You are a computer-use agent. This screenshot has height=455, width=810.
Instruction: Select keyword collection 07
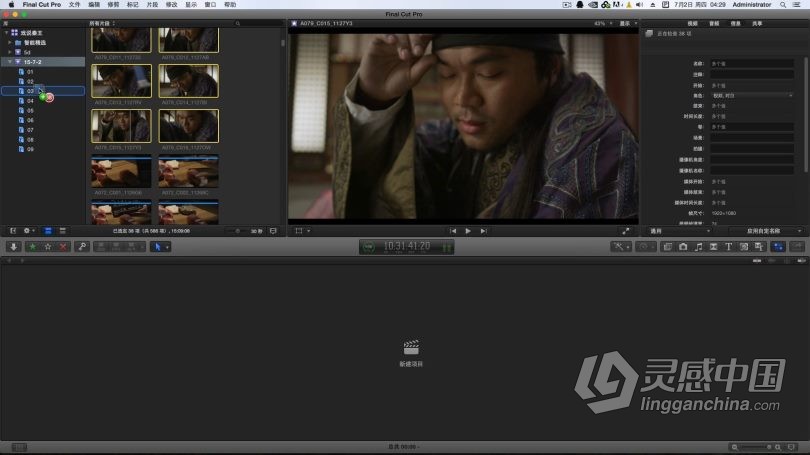[x=30, y=130]
